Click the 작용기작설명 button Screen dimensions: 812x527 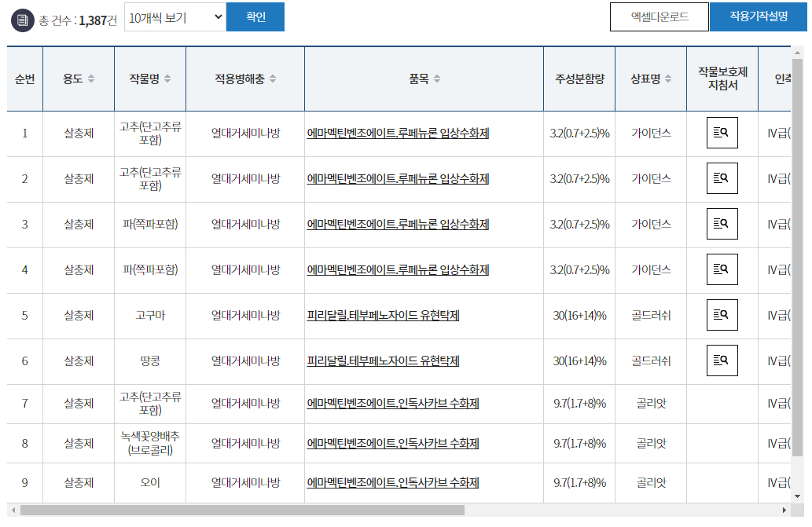click(758, 17)
